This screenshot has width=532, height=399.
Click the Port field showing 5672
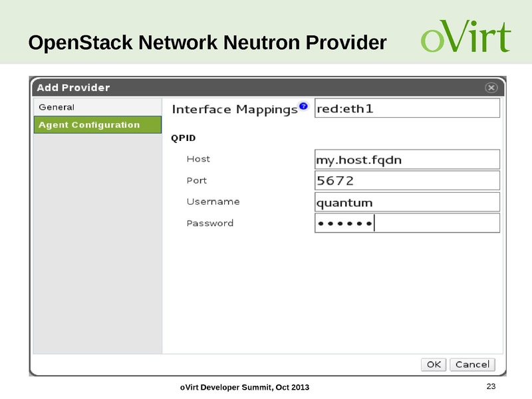click(x=406, y=180)
